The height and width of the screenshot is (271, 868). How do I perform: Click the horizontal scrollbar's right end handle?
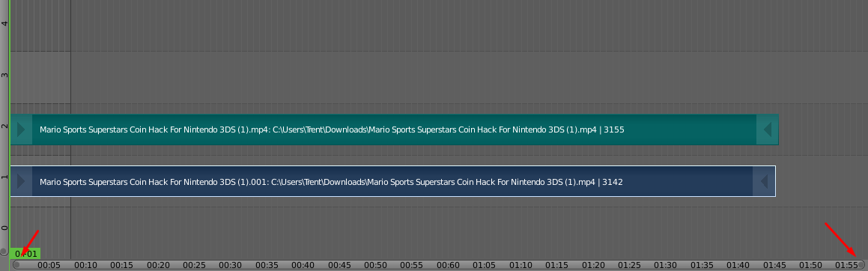(860, 265)
